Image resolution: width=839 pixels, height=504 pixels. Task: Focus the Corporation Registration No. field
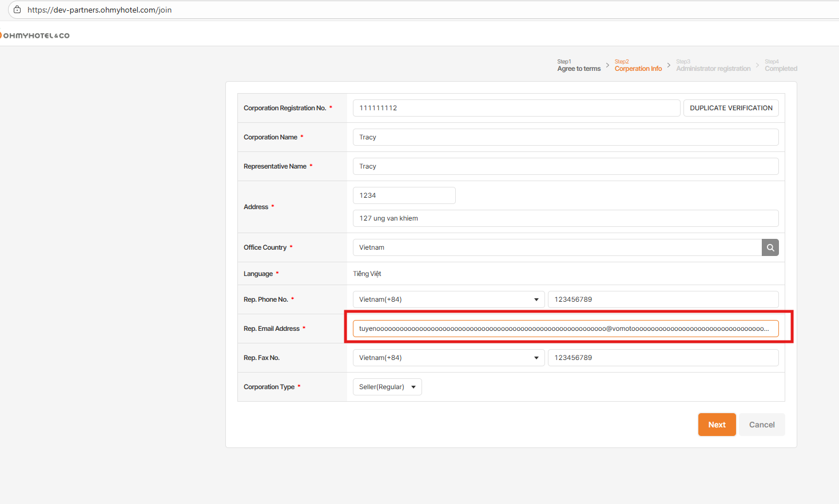pyautogui.click(x=516, y=108)
